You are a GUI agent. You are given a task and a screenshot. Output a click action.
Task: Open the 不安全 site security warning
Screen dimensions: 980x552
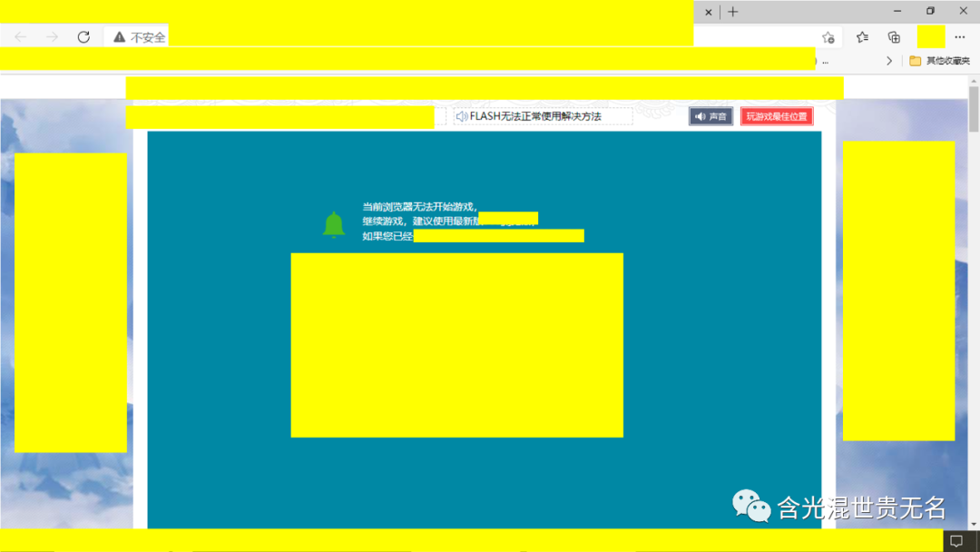(139, 37)
